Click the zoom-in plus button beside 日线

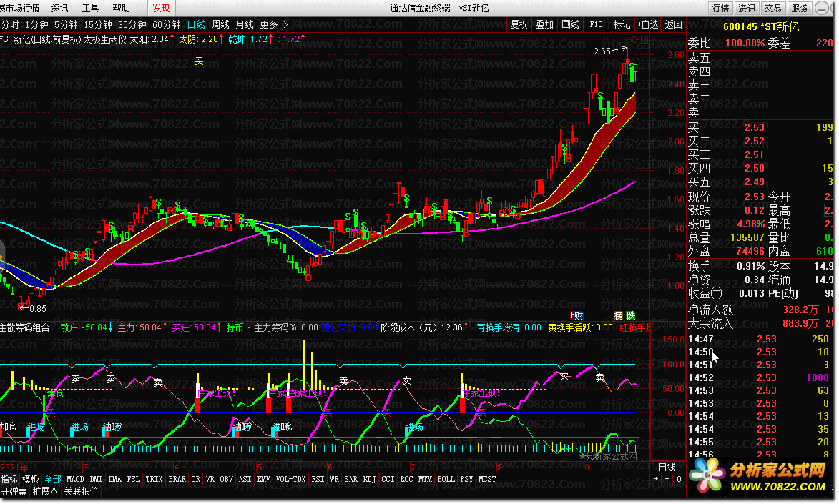click(x=657, y=479)
